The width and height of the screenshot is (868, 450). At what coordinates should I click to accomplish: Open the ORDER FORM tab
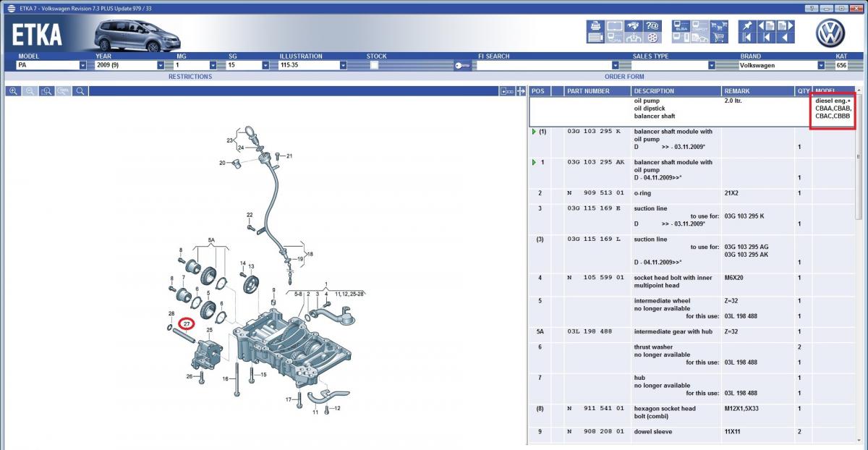(624, 76)
